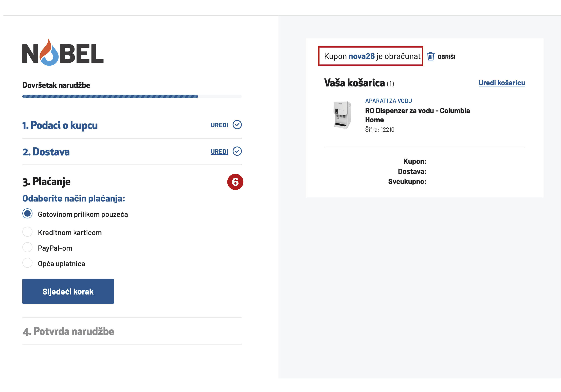Expand the 2. Dostava step
561x392 pixels.
click(46, 152)
